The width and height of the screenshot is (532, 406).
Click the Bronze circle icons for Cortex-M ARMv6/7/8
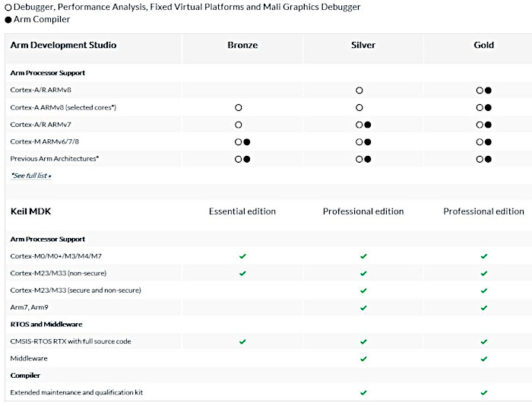point(242,142)
